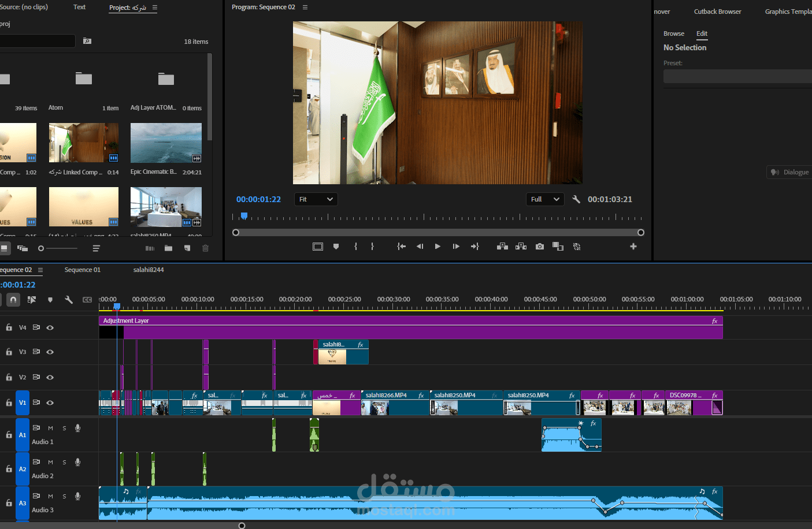The image size is (812, 529).
Task: Switch to Sequence 01 timeline tab
Action: point(83,270)
